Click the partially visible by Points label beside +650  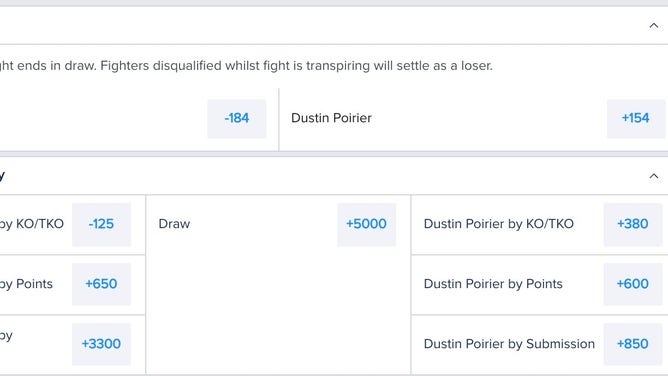[x=26, y=284]
